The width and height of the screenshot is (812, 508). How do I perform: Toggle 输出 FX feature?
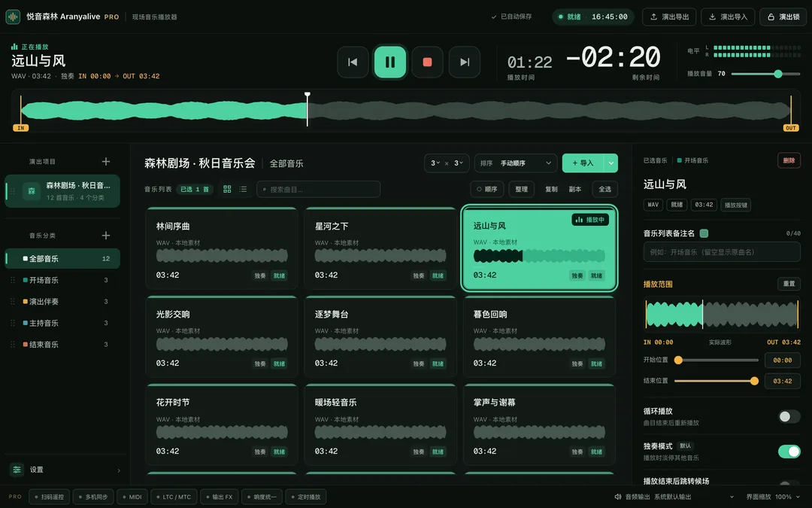219,497
